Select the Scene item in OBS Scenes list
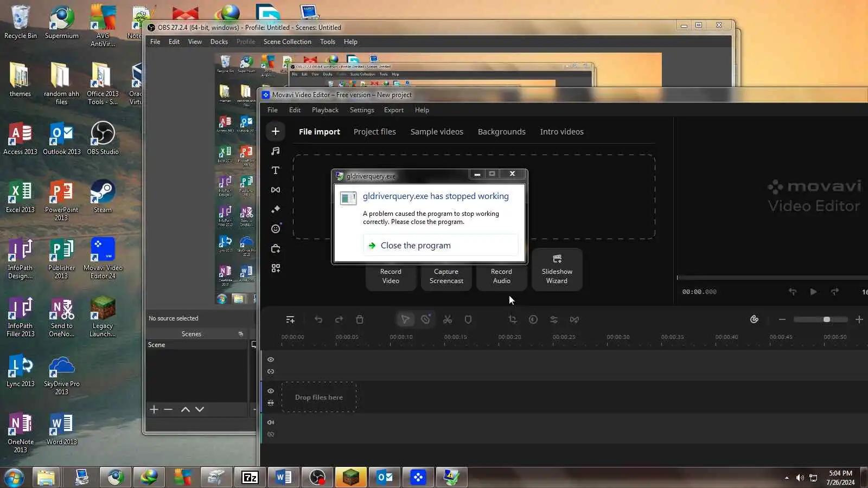868x488 pixels. pos(196,345)
